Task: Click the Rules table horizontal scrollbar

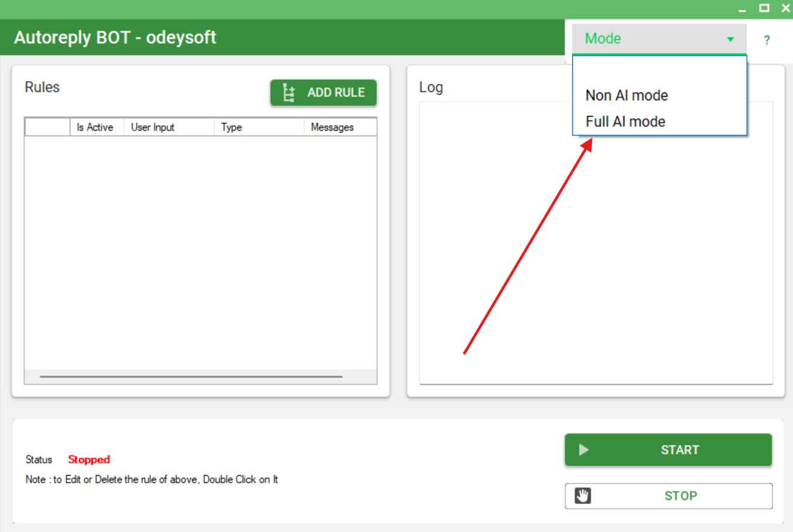Action: point(191,376)
